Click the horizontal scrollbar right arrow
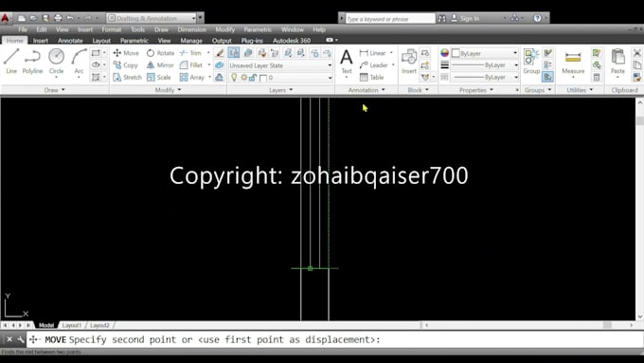The image size is (644, 363). [632, 325]
